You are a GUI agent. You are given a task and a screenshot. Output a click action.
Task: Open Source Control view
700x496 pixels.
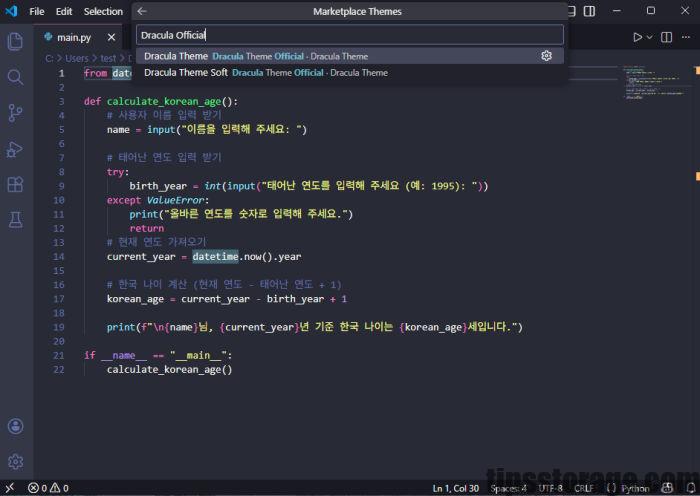tap(15, 113)
